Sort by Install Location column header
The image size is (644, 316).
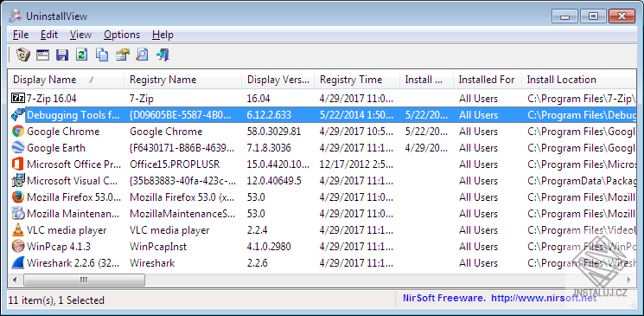pyautogui.click(x=578, y=80)
